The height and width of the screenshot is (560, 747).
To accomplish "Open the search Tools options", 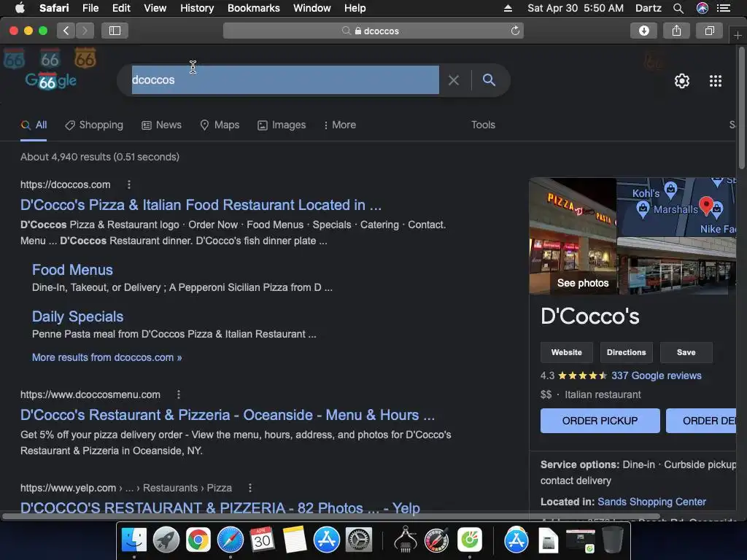I will 483,125.
